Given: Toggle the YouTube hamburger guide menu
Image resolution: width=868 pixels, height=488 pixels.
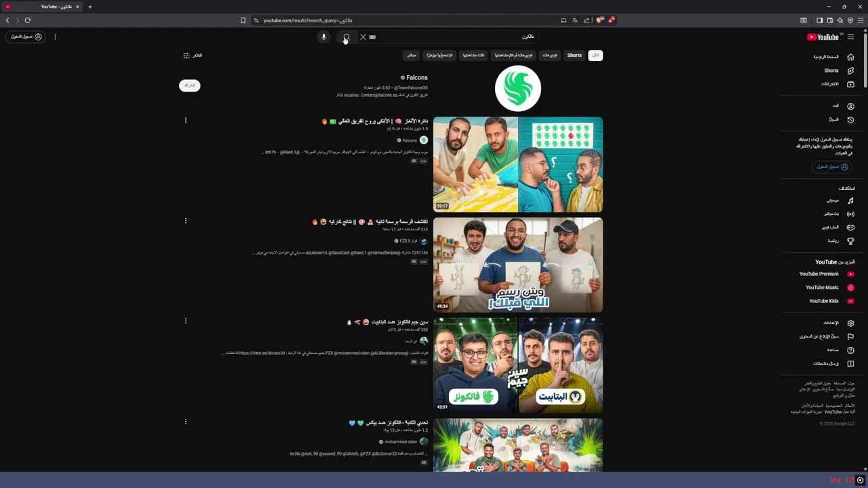Looking at the screenshot, I should click(x=850, y=37).
